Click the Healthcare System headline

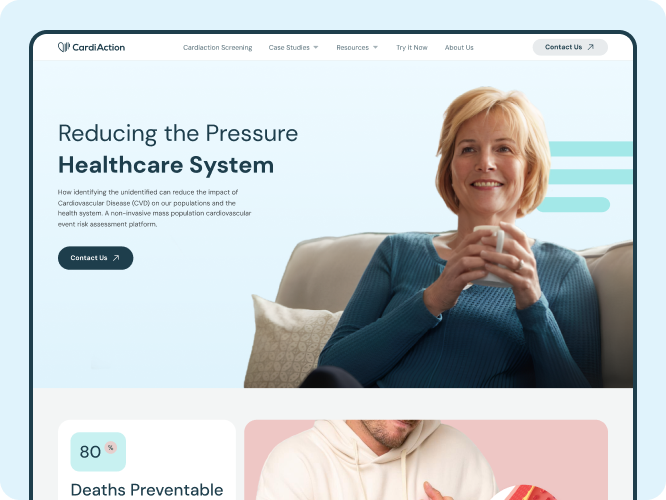coord(166,165)
